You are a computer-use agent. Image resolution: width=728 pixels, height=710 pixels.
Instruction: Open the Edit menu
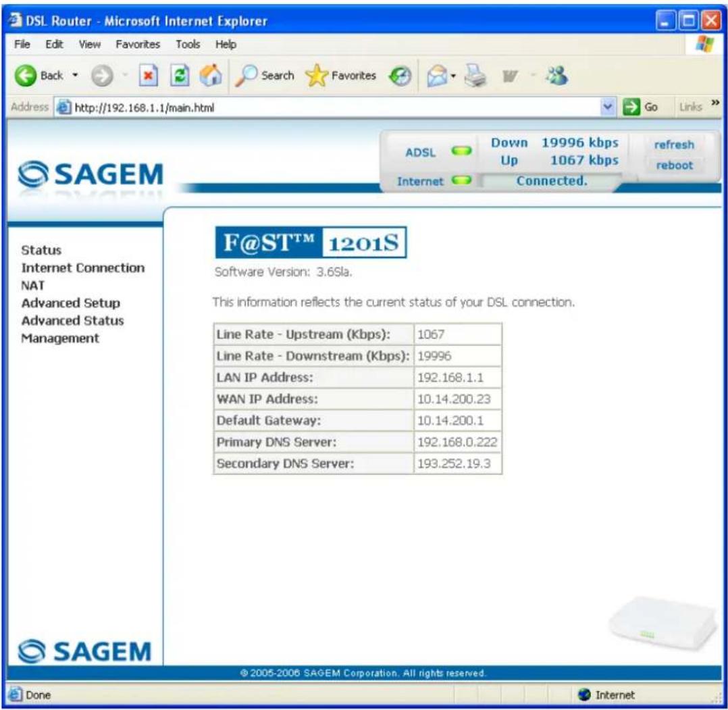(x=54, y=44)
